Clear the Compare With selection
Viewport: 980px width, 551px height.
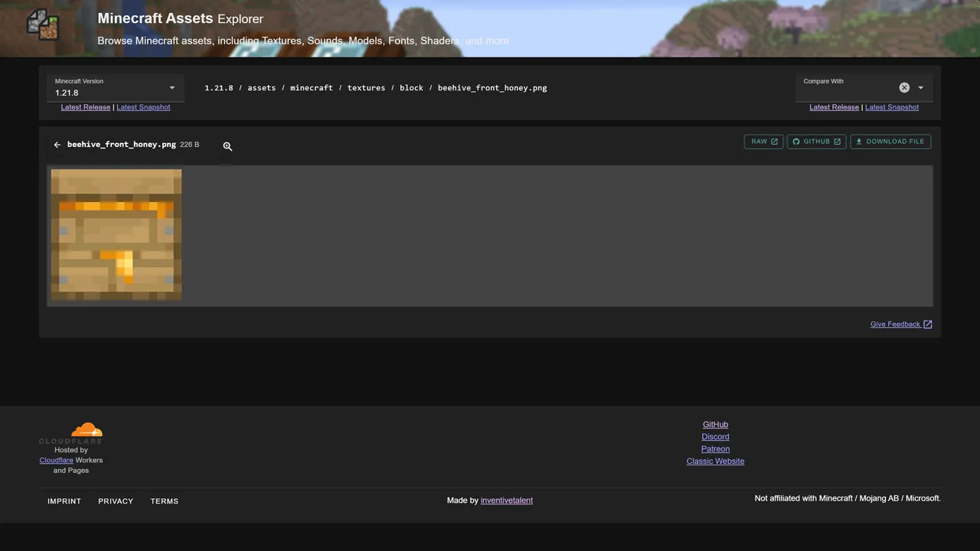pyautogui.click(x=904, y=87)
